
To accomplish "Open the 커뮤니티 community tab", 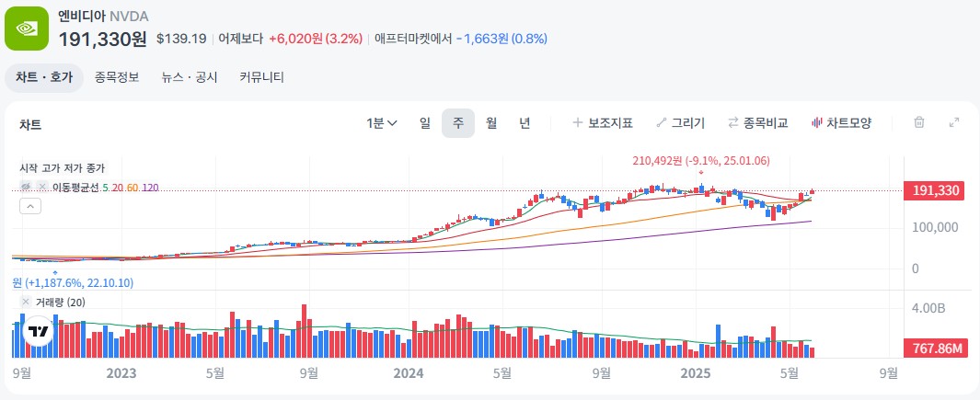I will click(x=262, y=77).
